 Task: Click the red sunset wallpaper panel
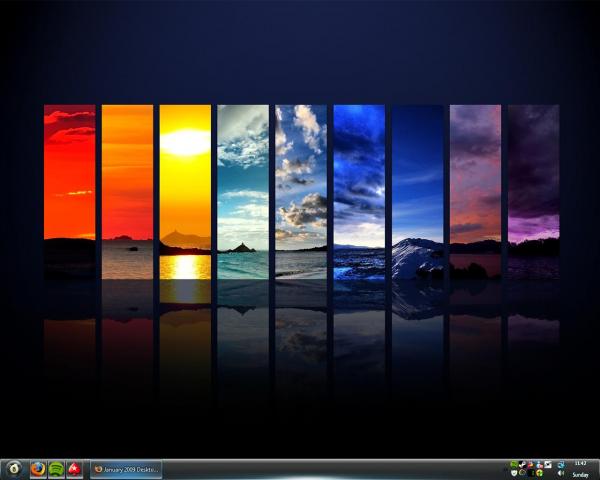click(x=69, y=170)
